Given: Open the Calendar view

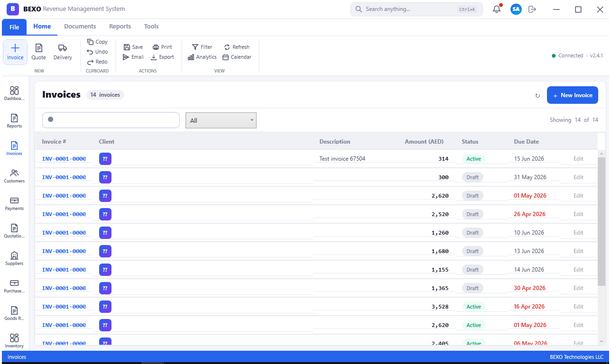Looking at the screenshot, I should point(237,57).
